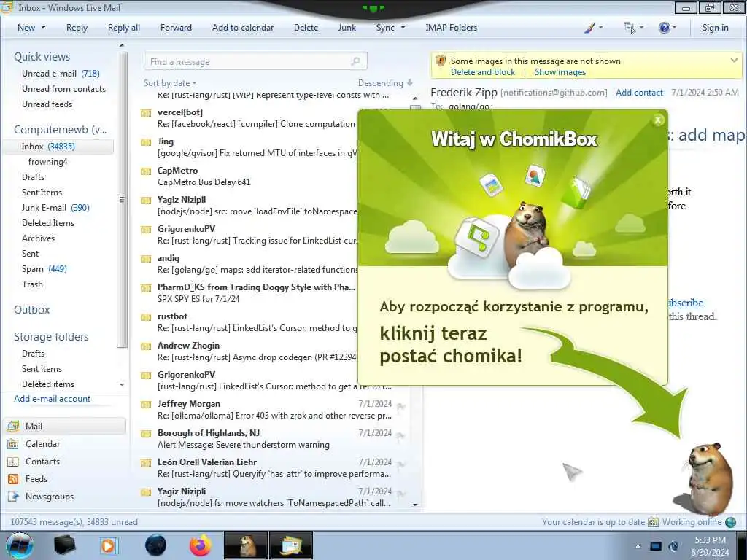747x560 pixels.
Task: Flag the Borough of Highlands message
Action: [401, 435]
